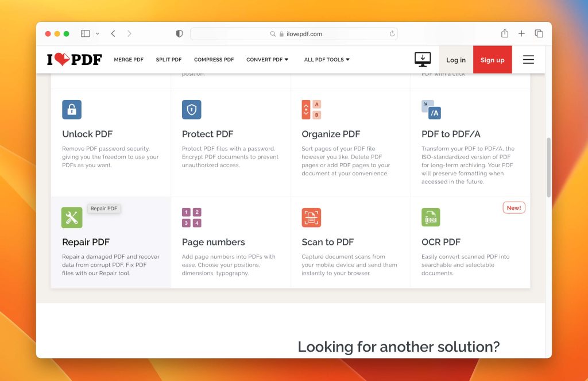588x381 pixels.
Task: Open the PDF to PDF/A icon
Action: [431, 110]
